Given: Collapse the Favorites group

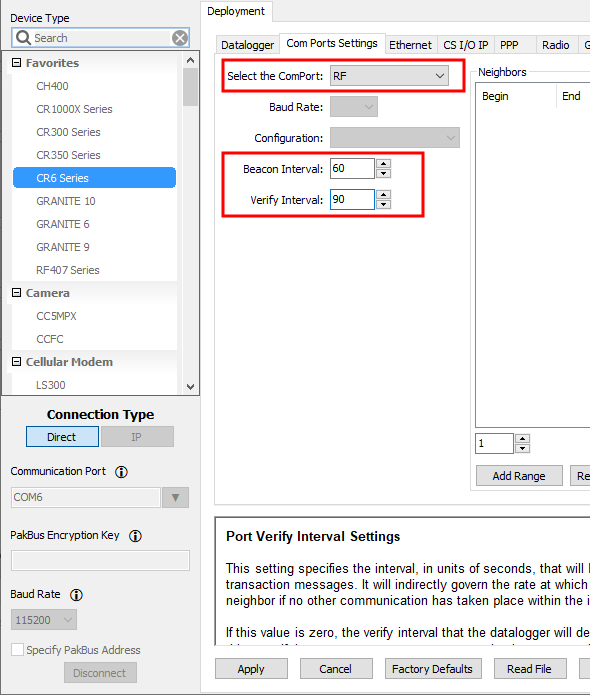Looking at the screenshot, I should [x=16, y=62].
